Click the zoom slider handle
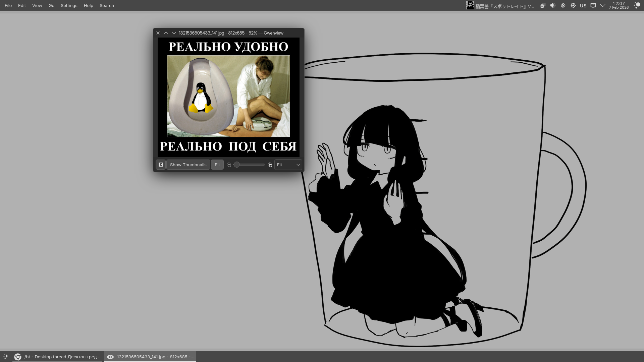644x362 pixels. [237, 165]
